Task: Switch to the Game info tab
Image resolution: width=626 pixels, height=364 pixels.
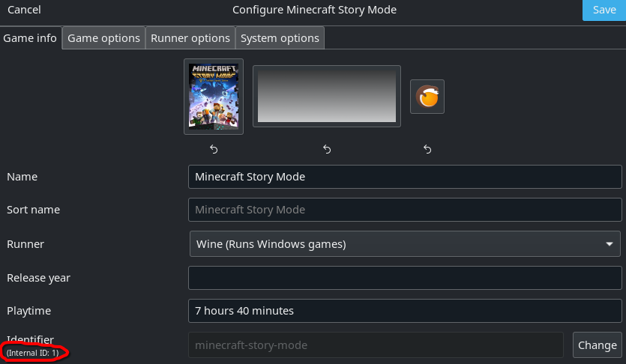Action: pos(30,38)
